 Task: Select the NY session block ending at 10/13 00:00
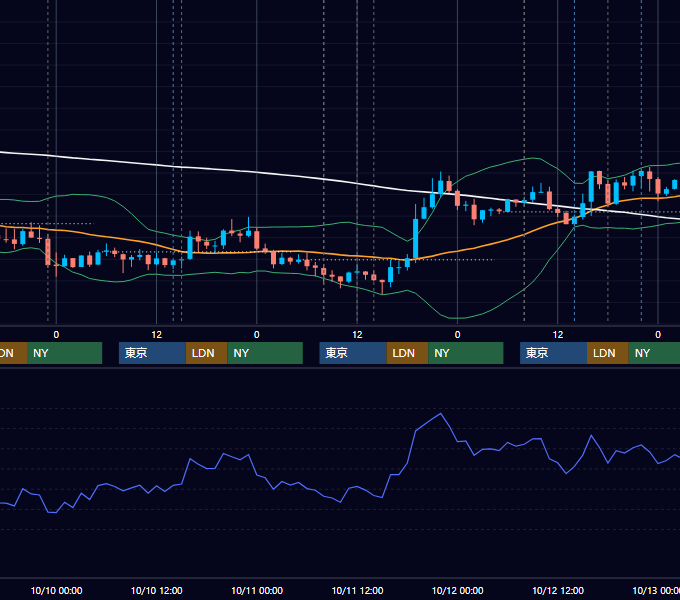(x=654, y=353)
